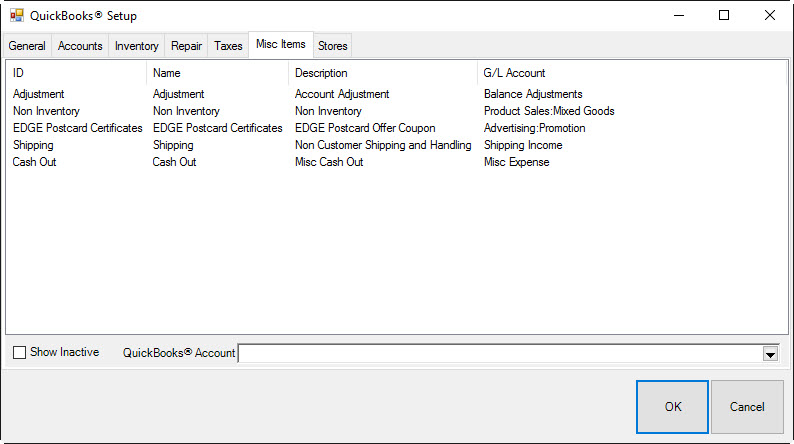Screen dimensions: 794x444
Task: Open the Taxes tab
Action: click(x=228, y=46)
